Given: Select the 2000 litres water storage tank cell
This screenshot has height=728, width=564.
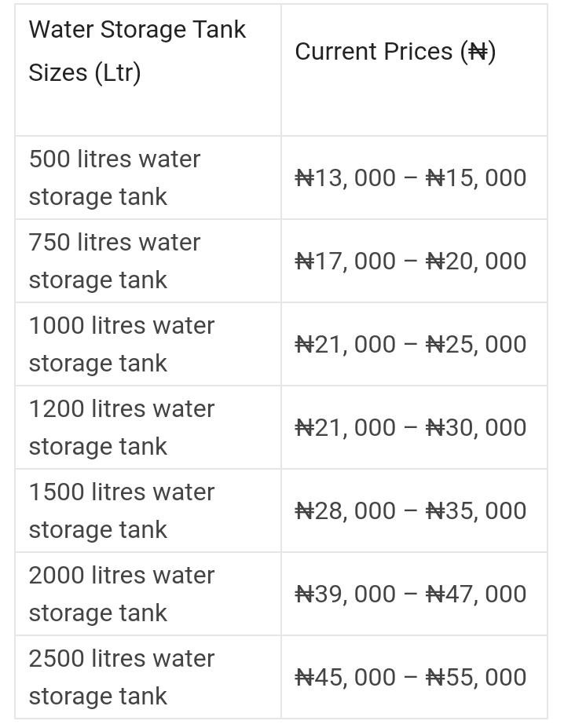Looking at the screenshot, I should point(122,594).
